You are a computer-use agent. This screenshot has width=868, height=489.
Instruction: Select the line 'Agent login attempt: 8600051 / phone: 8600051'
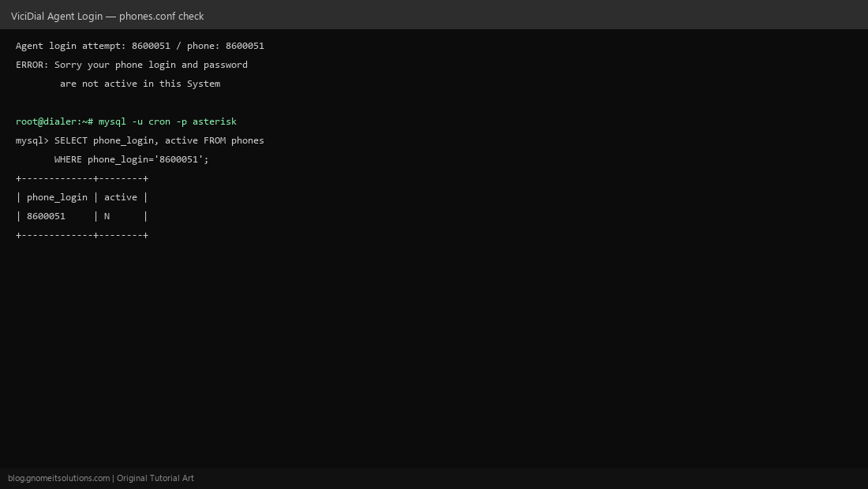[140, 46]
